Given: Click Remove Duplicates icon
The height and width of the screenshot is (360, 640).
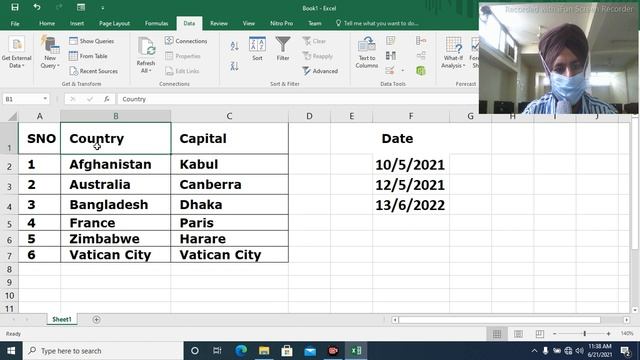Looking at the screenshot, I should pos(391,56).
